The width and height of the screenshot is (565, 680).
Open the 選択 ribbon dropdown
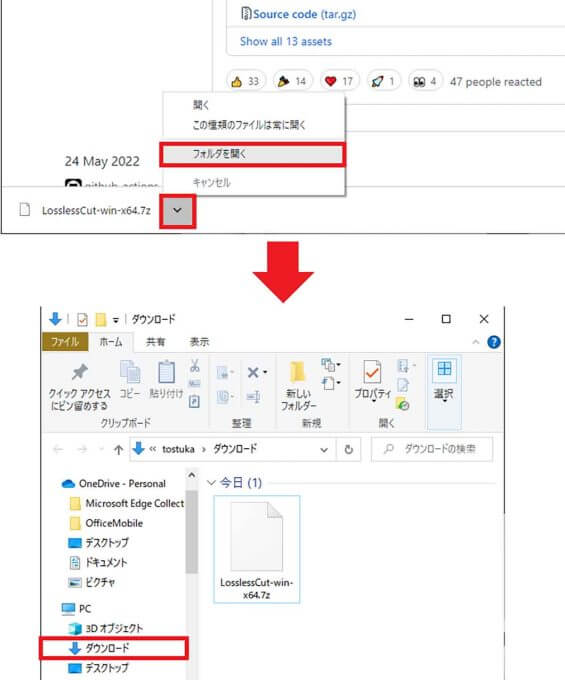(x=444, y=392)
